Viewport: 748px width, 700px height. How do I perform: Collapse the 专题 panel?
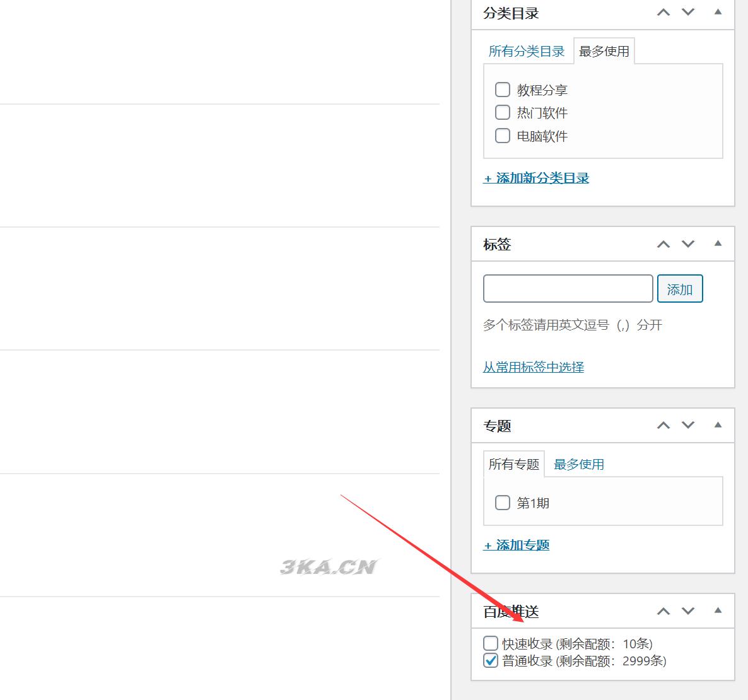718,425
